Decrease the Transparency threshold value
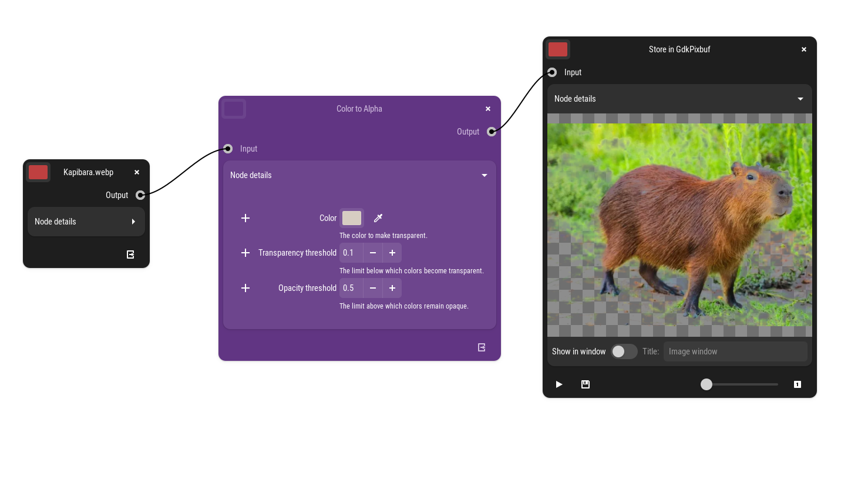 pos(373,253)
